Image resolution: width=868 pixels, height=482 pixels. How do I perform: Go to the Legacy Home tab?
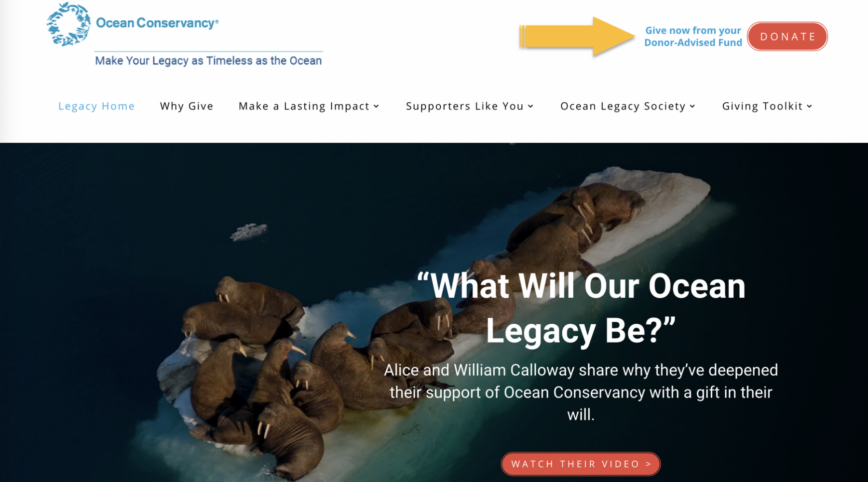click(96, 106)
